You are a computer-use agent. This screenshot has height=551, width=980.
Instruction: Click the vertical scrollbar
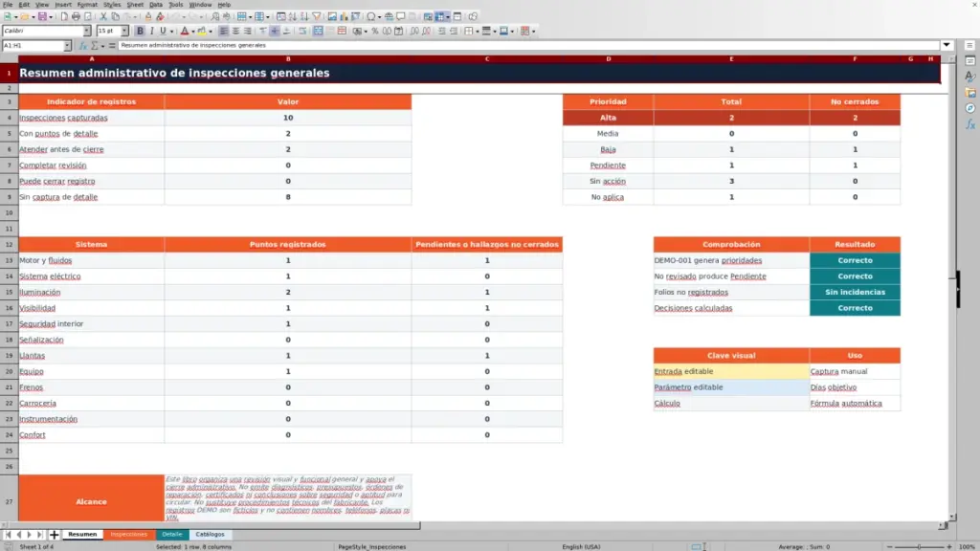(952, 287)
